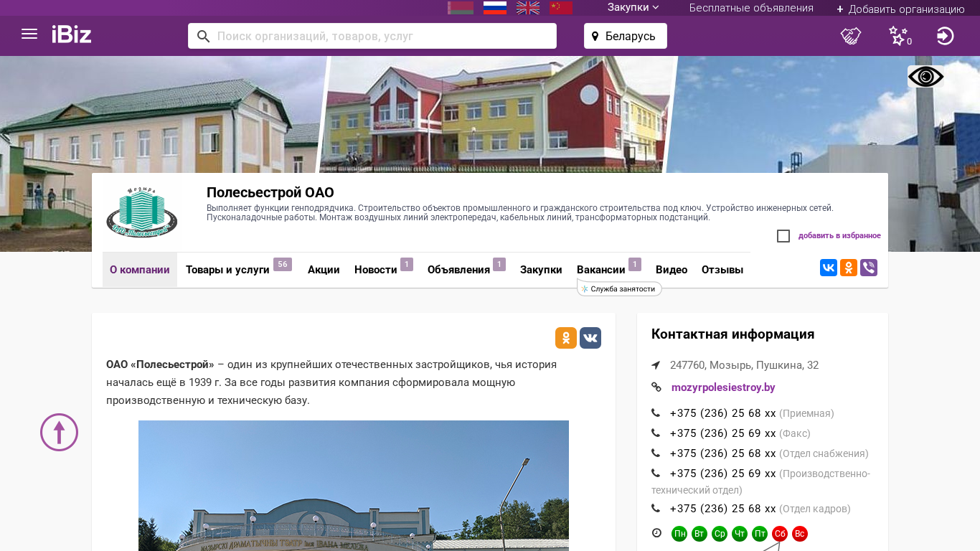Switch language to Russian flag
The width and height of the screenshot is (980, 551).
click(x=495, y=8)
